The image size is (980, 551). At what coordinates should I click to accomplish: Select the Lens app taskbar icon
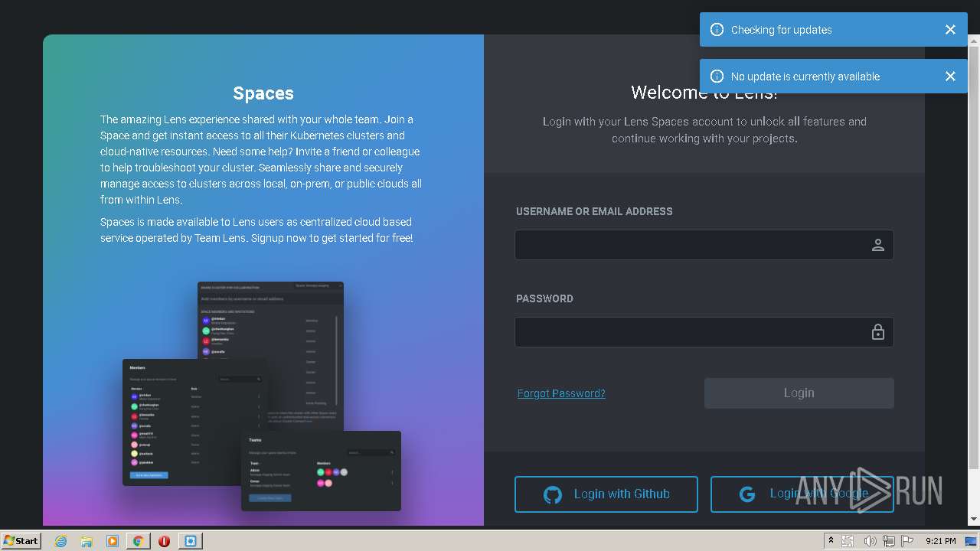[190, 541]
